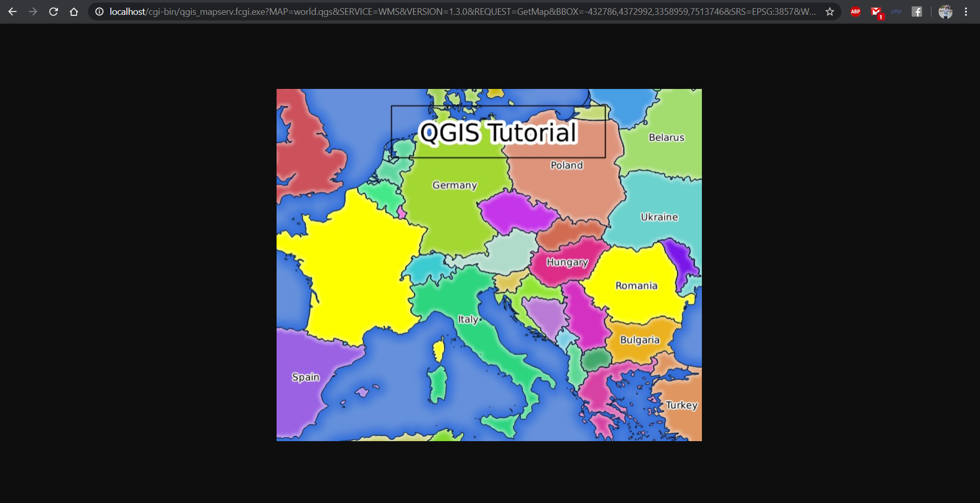View site information icon beside localhost
Viewport: 980px width, 503px height.
99,12
